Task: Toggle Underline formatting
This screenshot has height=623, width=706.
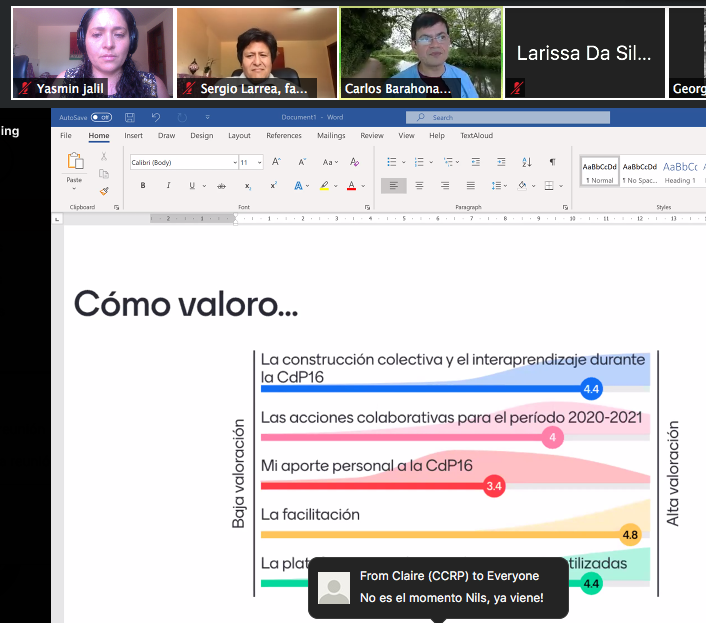Action: point(194,186)
